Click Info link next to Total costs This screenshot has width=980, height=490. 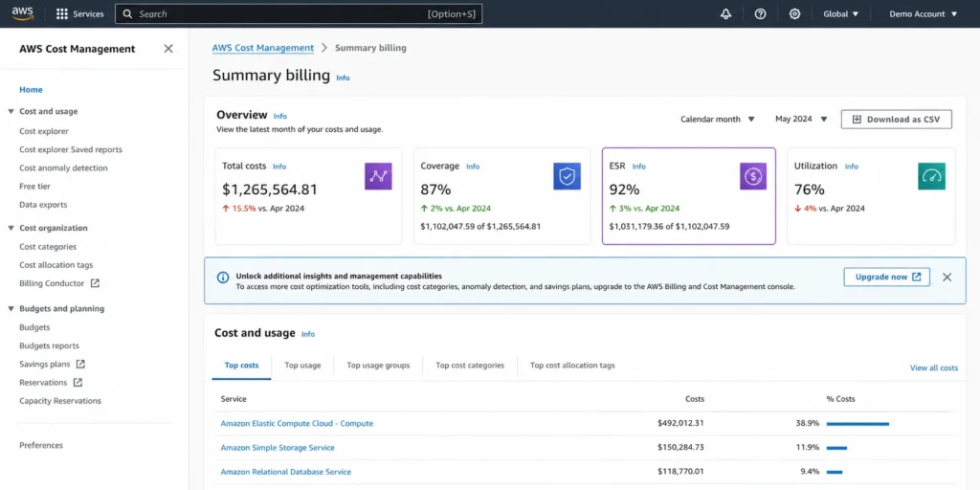point(279,167)
